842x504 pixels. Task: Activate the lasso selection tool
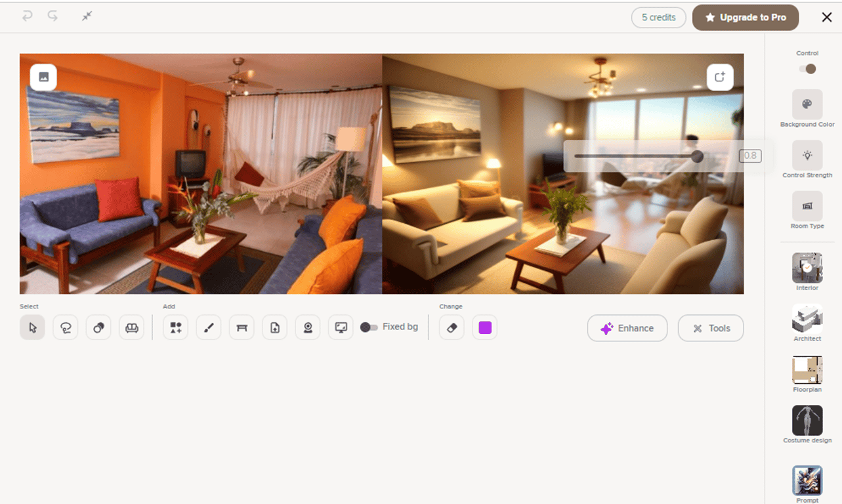(x=66, y=327)
